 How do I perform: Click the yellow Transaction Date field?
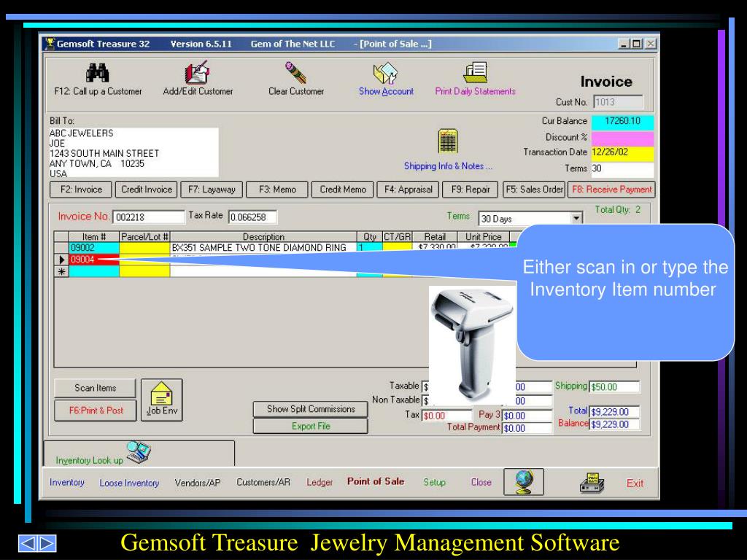pos(622,153)
